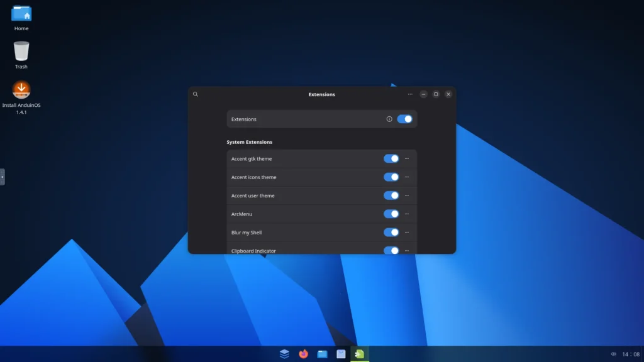
Task: Click the volume icon in system tray
Action: click(x=613, y=354)
